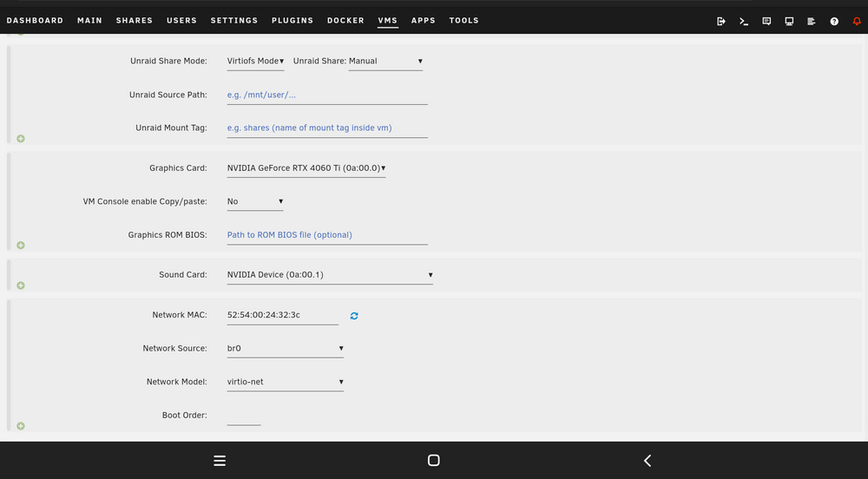This screenshot has width=868, height=479.
Task: Click the 'Network MAC:' label
Action: tap(180, 315)
